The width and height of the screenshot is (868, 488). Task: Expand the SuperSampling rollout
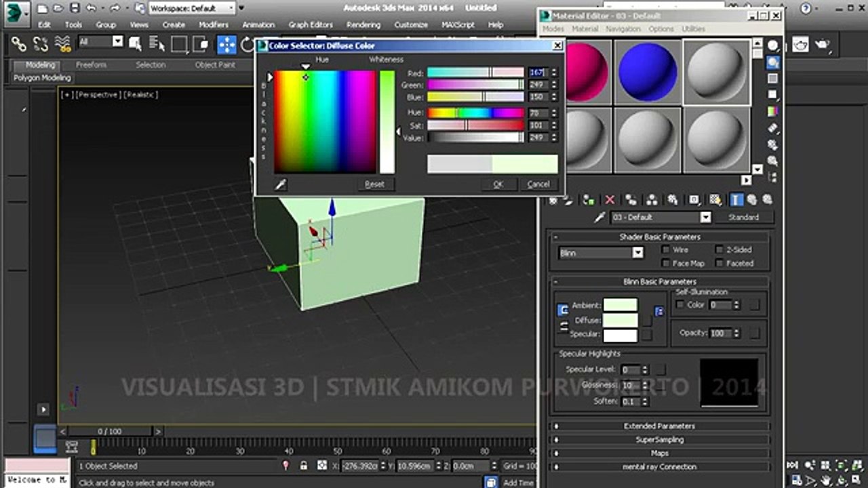pyautogui.click(x=659, y=440)
